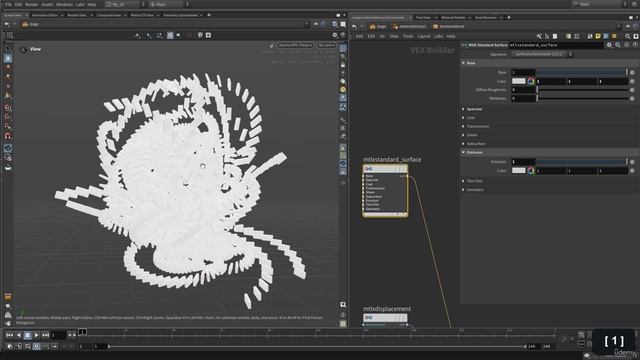The width and height of the screenshot is (640, 360).
Task: Select the mtlxstandard_surface node
Action: (x=385, y=190)
